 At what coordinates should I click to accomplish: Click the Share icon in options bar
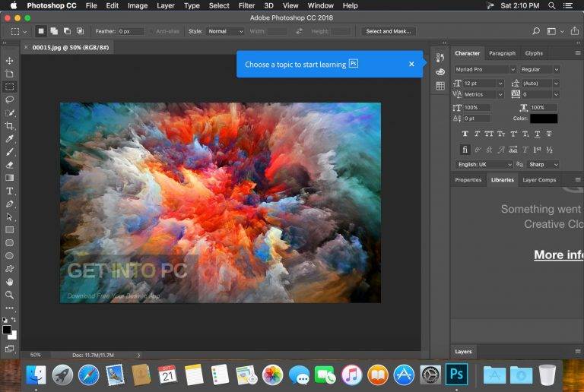[x=575, y=31]
